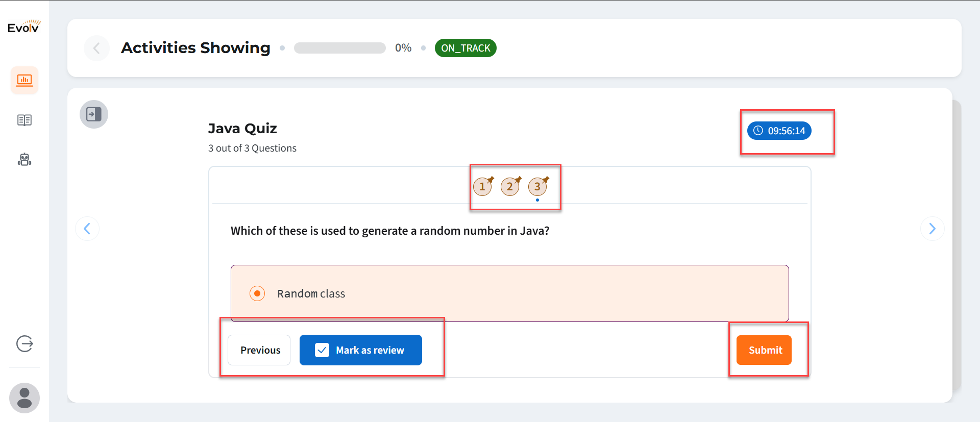
Task: Open the robot assistant icon in sidebar
Action: tap(24, 160)
